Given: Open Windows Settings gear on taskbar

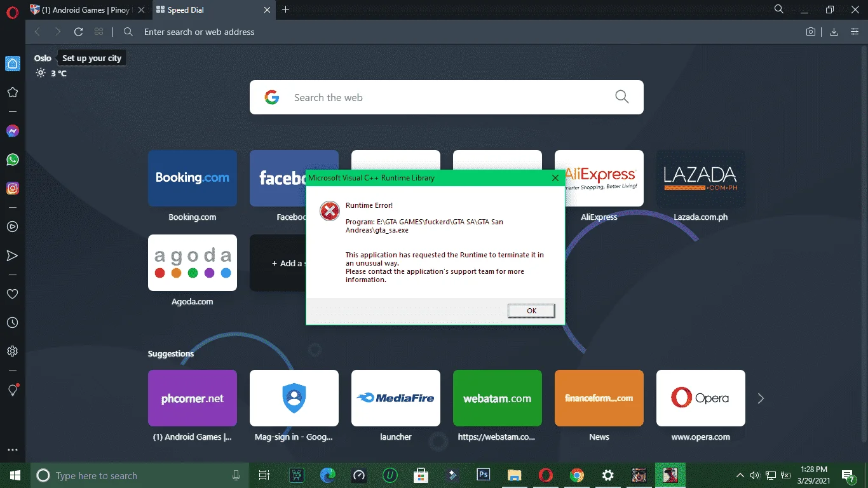Looking at the screenshot, I should point(608,475).
